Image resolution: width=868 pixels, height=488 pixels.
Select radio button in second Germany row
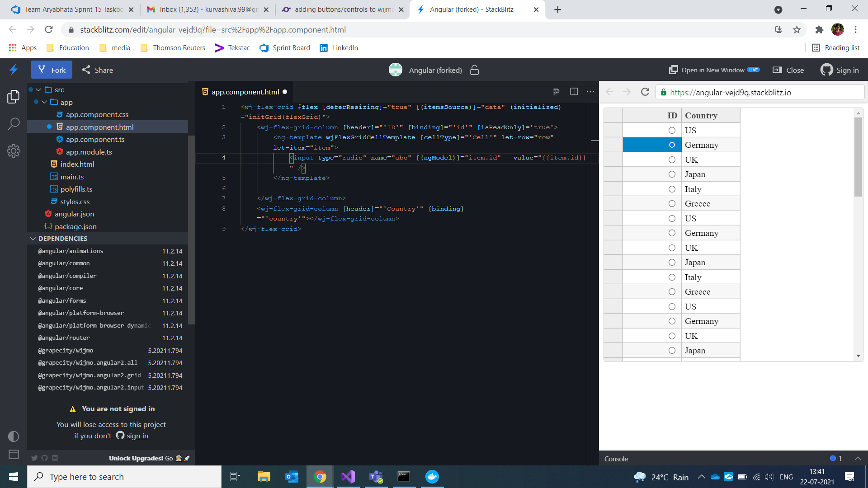click(x=672, y=233)
